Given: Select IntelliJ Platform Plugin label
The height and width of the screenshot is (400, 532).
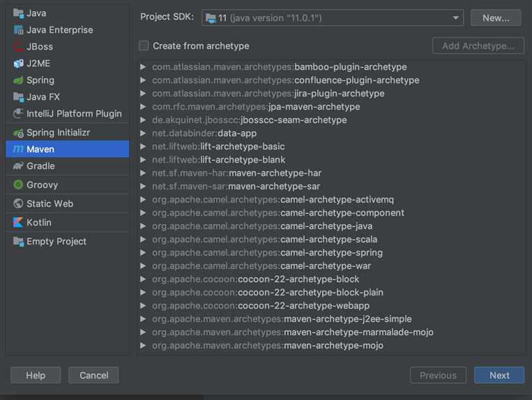Looking at the screenshot, I should (x=74, y=113).
